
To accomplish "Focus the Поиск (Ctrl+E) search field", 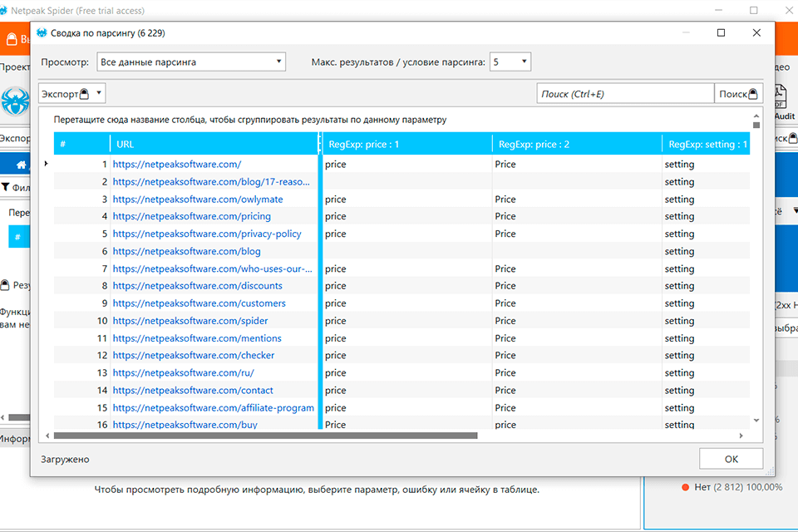I will click(624, 94).
